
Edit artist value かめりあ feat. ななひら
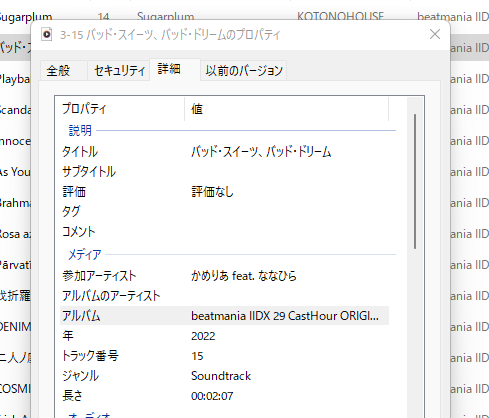click(x=244, y=276)
